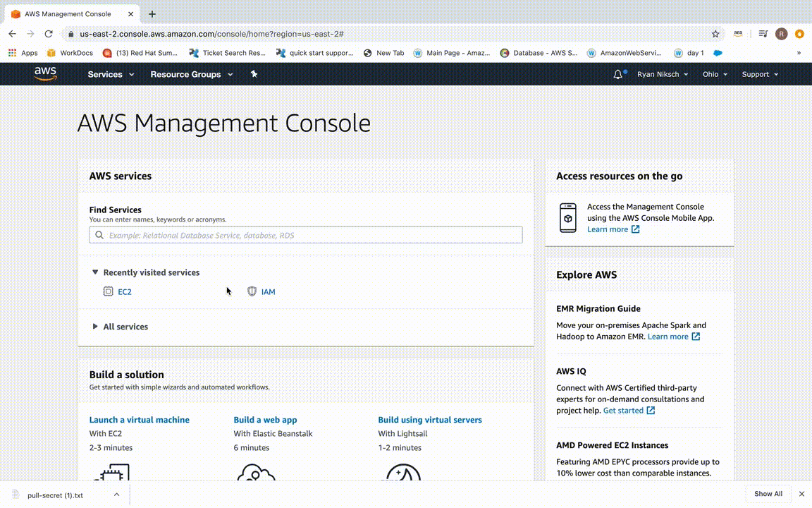Reload the page with refresh icon

[49, 34]
